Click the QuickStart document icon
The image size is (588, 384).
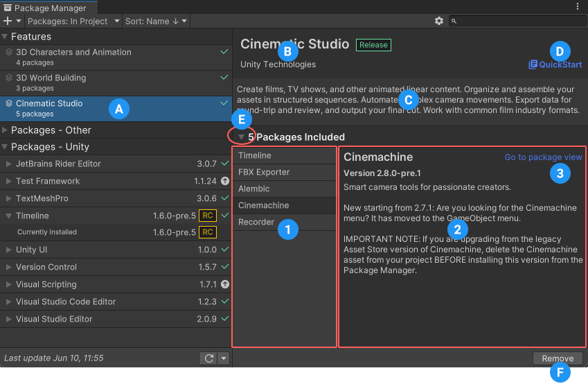pyautogui.click(x=533, y=64)
